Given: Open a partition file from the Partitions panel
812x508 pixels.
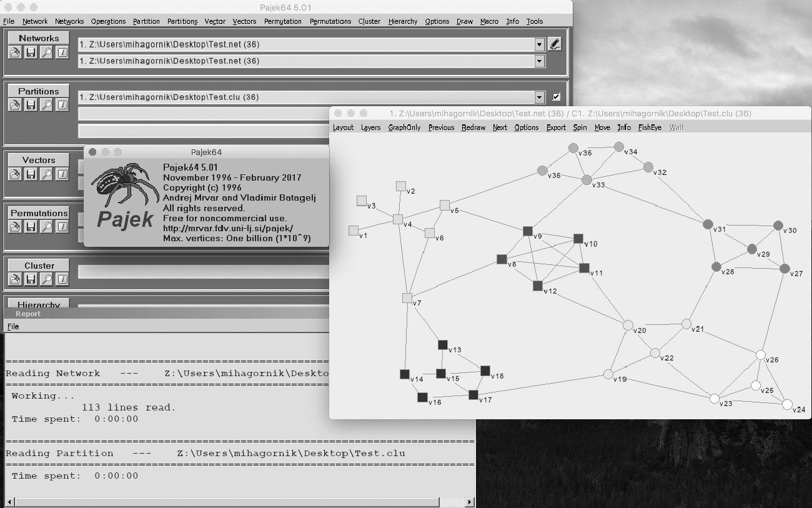Looking at the screenshot, I should [x=15, y=105].
